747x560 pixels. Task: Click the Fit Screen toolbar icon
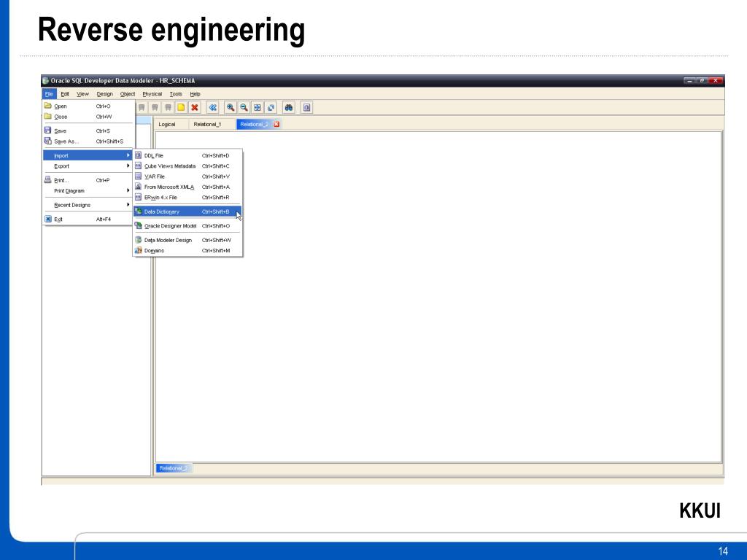(258, 108)
